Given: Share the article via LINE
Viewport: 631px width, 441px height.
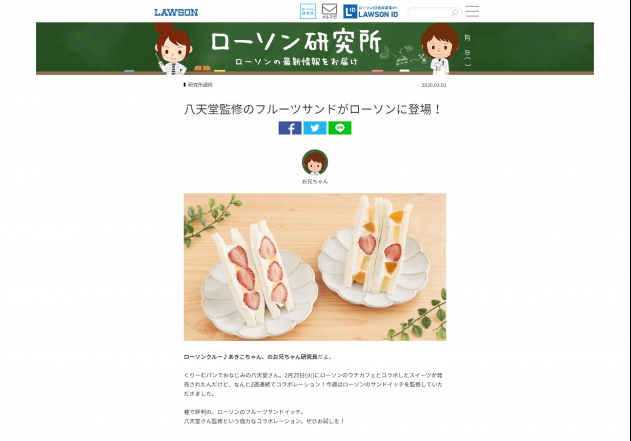Looking at the screenshot, I should click(x=340, y=128).
